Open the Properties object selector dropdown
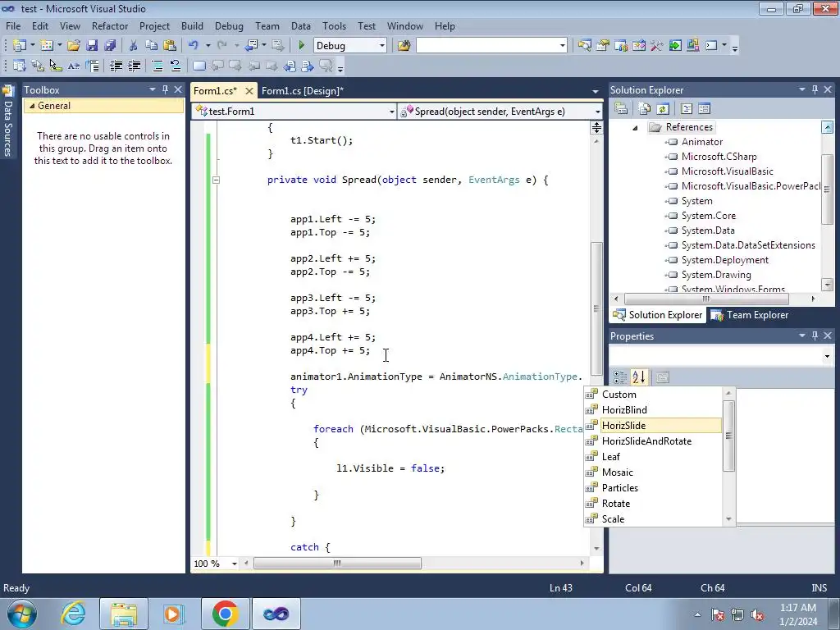This screenshot has height=630, width=840. (x=827, y=356)
